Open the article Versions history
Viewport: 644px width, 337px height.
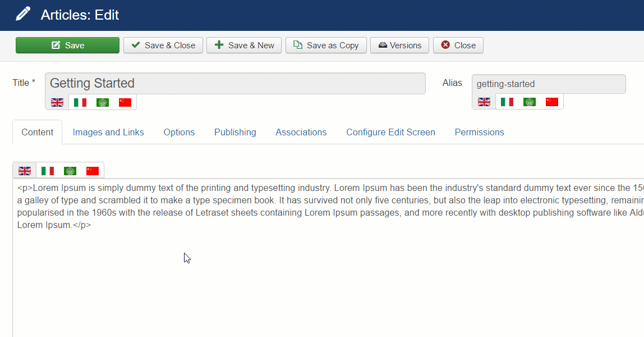399,45
